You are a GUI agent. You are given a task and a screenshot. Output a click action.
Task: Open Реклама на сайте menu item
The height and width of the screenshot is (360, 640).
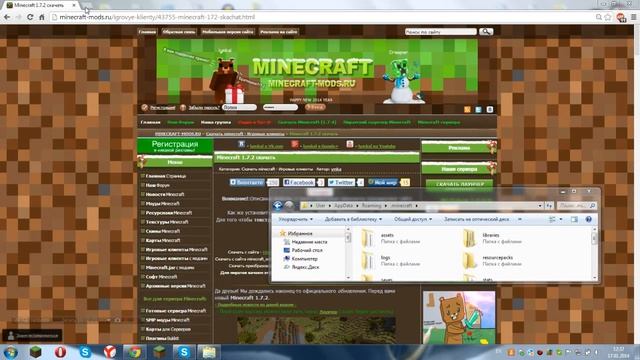pyautogui.click(x=278, y=31)
